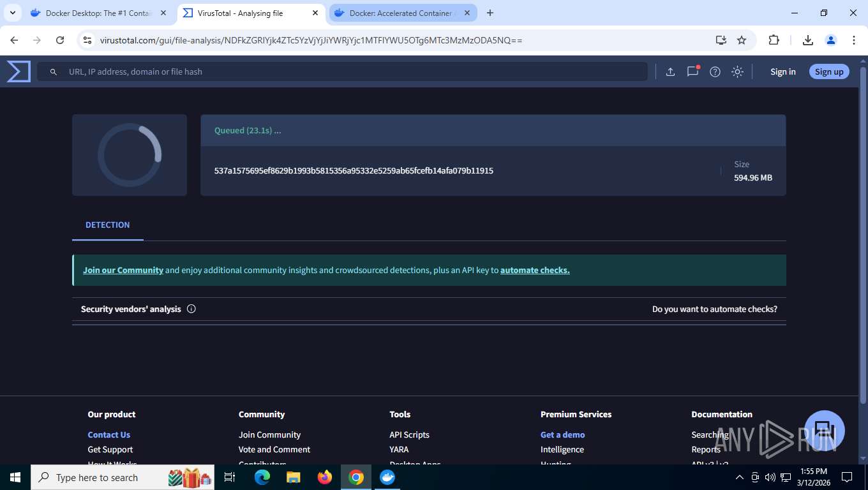Open the Windows notification center icon
The image size is (868, 490).
pyautogui.click(x=847, y=477)
